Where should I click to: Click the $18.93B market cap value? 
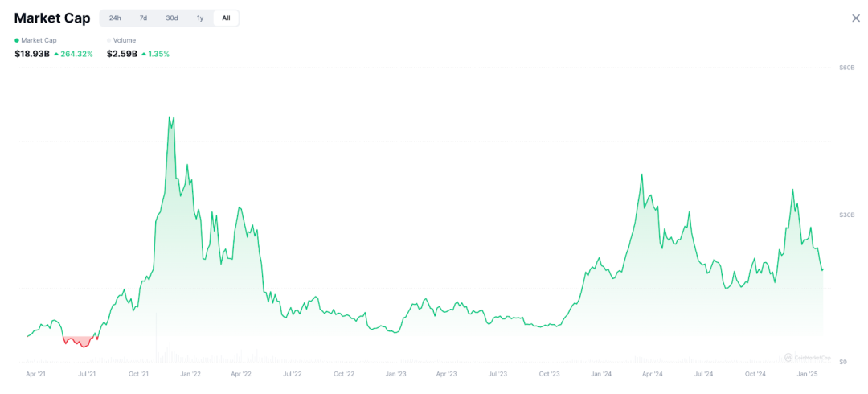[32, 54]
